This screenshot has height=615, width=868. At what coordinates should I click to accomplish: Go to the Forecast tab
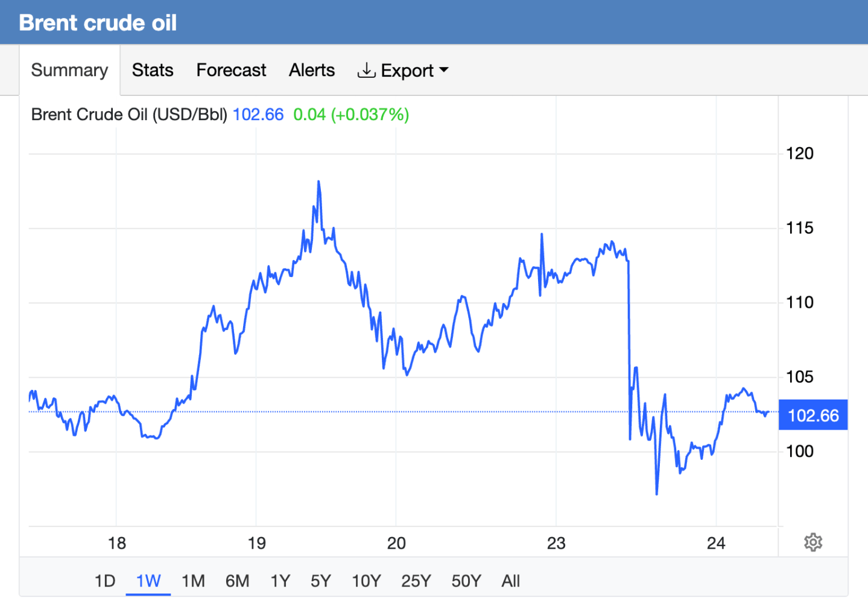click(231, 70)
